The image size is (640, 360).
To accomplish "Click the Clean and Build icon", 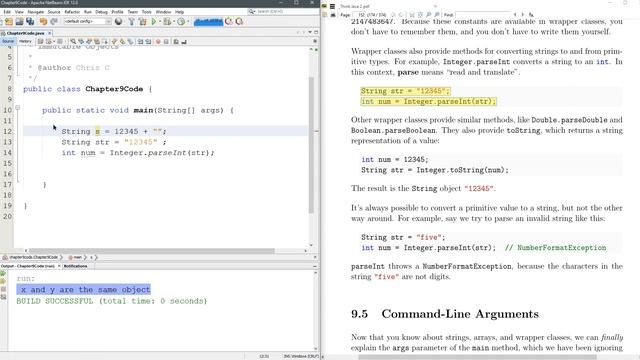I will pyautogui.click(x=142, y=21).
